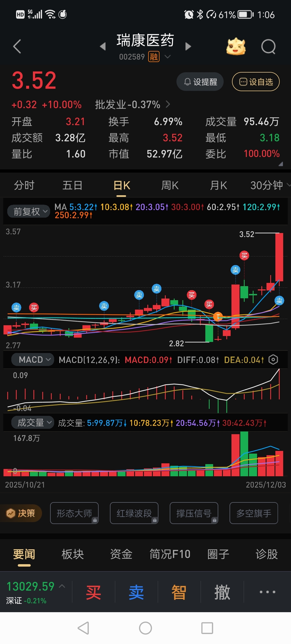Open the 决策 decision tool
The width and height of the screenshot is (291, 644).
21,513
